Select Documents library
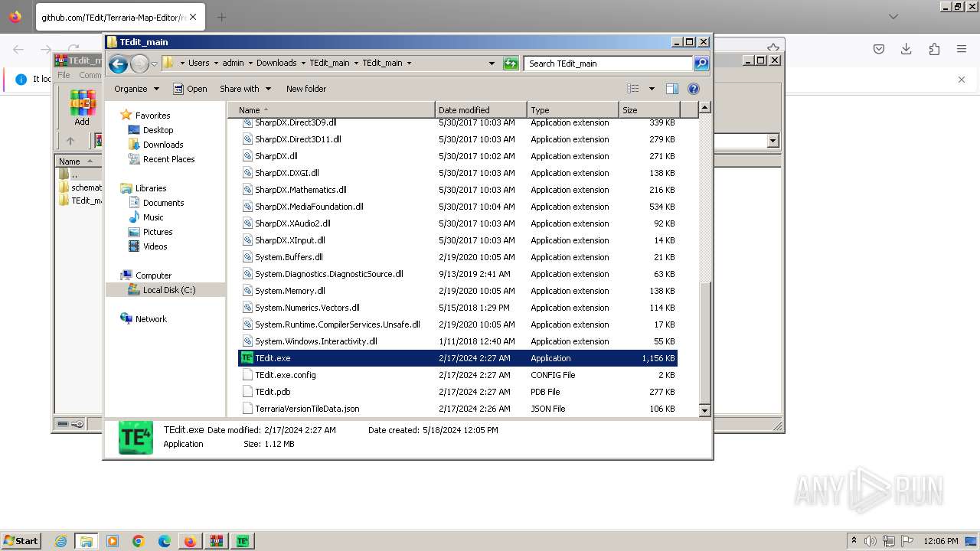 click(x=163, y=203)
